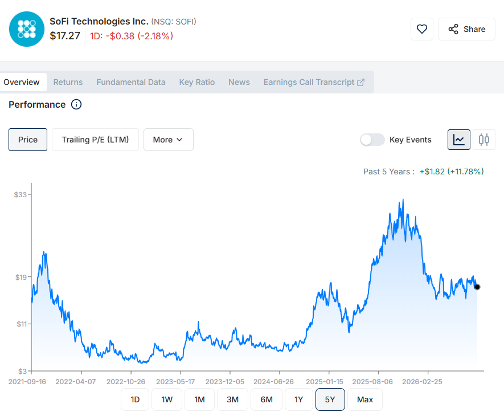Select the 1M time range
The height and width of the screenshot is (420, 504).
199,399
